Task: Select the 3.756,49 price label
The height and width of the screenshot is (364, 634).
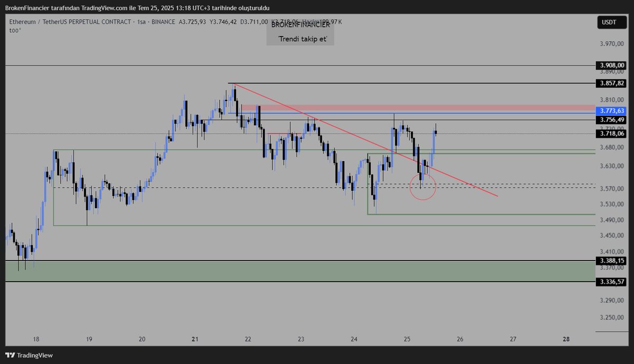Action: 611,120
